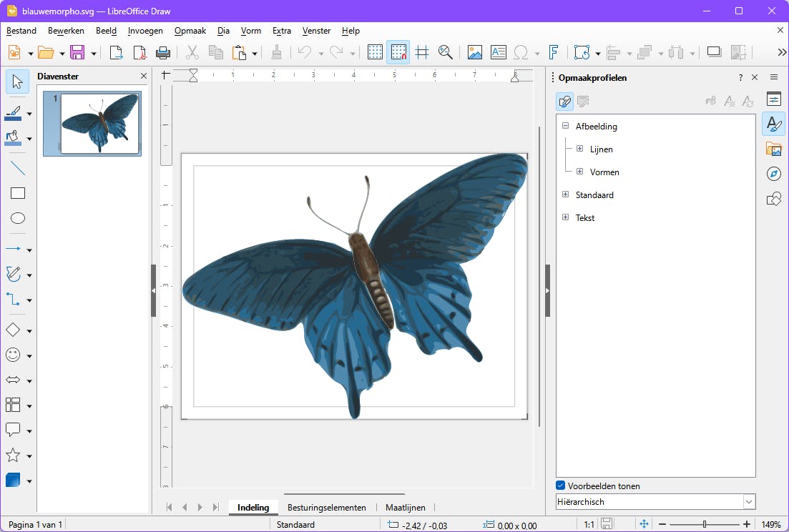
Task: Switch to the Maatlijnen layer tab
Action: tap(405, 508)
